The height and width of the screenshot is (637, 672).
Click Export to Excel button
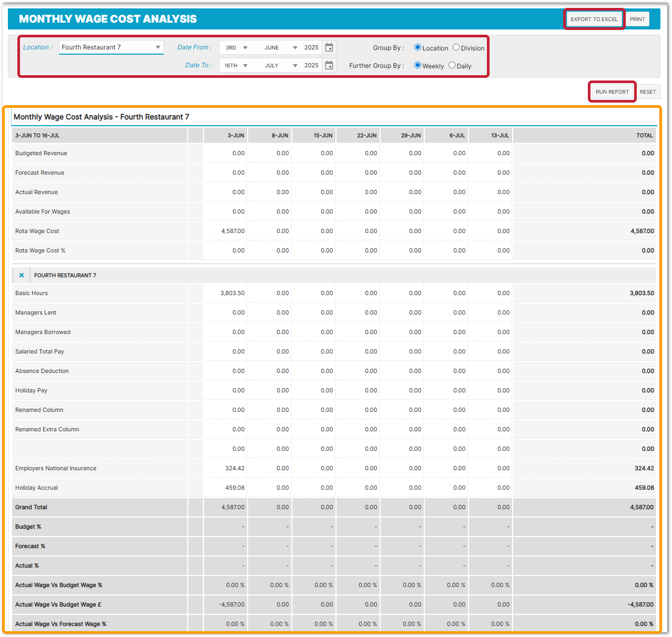click(x=594, y=19)
